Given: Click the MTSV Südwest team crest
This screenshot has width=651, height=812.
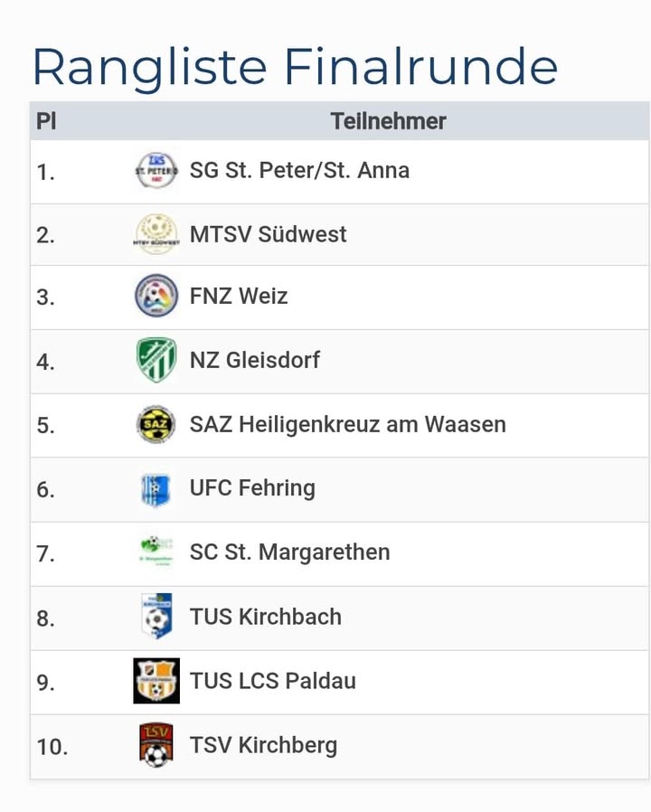Looking at the screenshot, I should [x=156, y=234].
